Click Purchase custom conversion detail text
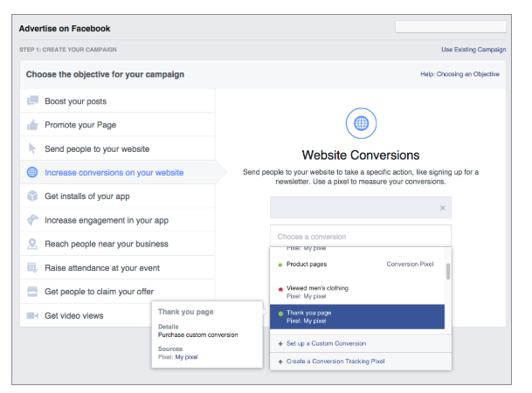 coord(197,334)
